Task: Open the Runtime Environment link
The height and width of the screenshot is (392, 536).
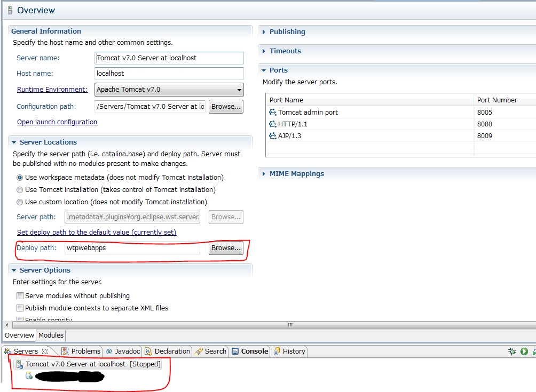Action: [x=52, y=90]
